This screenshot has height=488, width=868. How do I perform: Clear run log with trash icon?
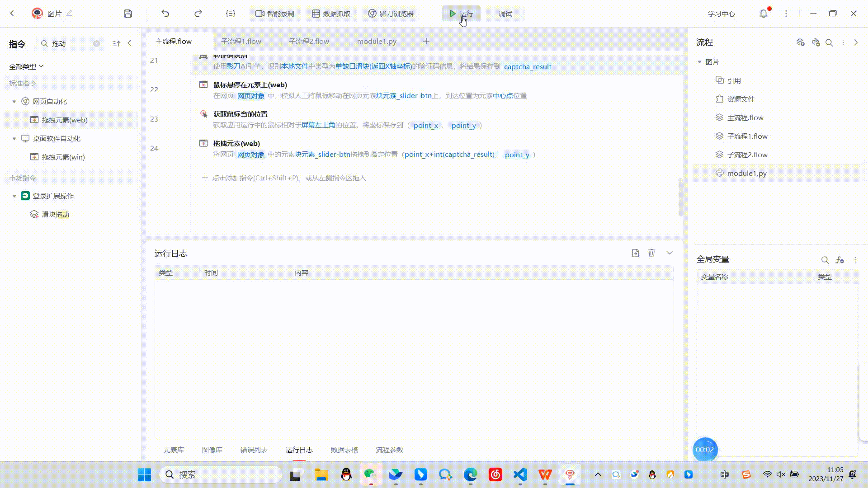click(x=651, y=253)
